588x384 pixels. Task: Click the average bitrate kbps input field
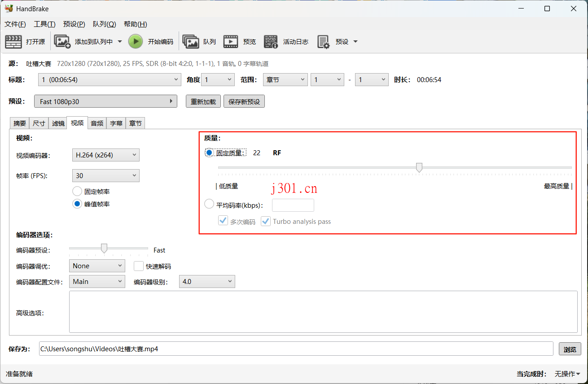(x=293, y=205)
